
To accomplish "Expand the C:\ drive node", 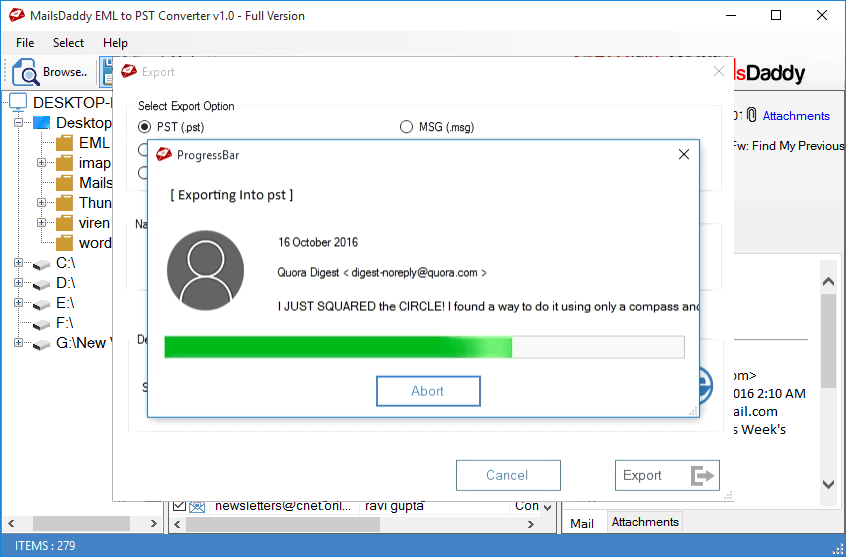I will click(x=18, y=263).
